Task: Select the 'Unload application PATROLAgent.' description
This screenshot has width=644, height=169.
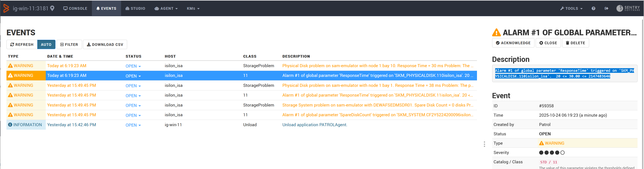Action: click(x=314, y=125)
